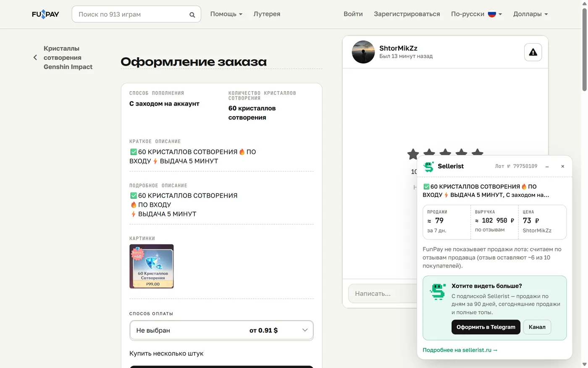588x368 pixels.
Task: Report the seller via the warning triangle icon
Action: pyautogui.click(x=533, y=52)
